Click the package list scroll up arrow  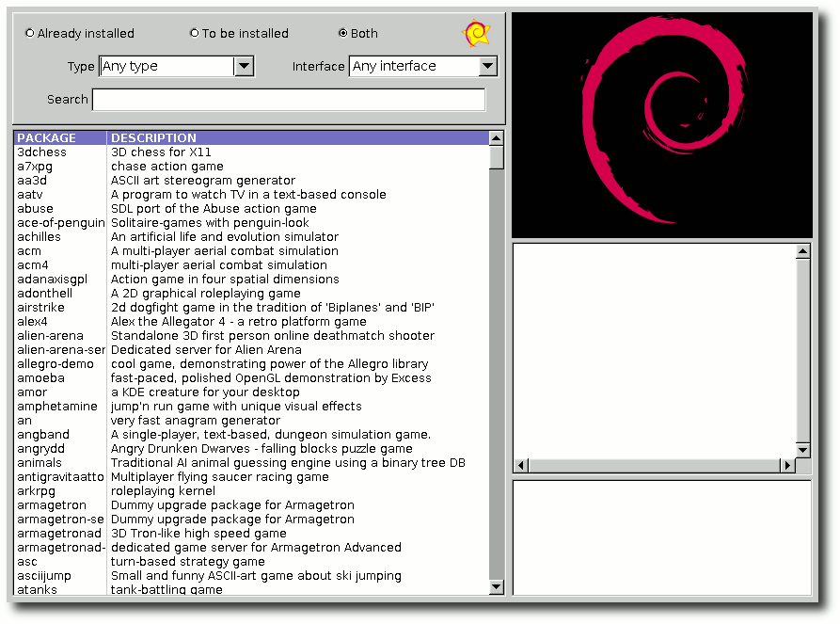496,138
